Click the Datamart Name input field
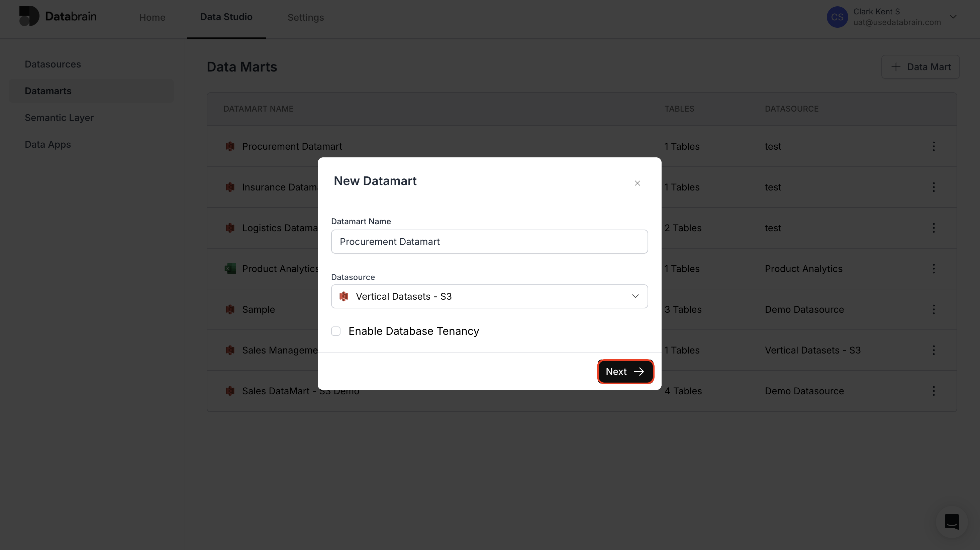 [x=489, y=241]
